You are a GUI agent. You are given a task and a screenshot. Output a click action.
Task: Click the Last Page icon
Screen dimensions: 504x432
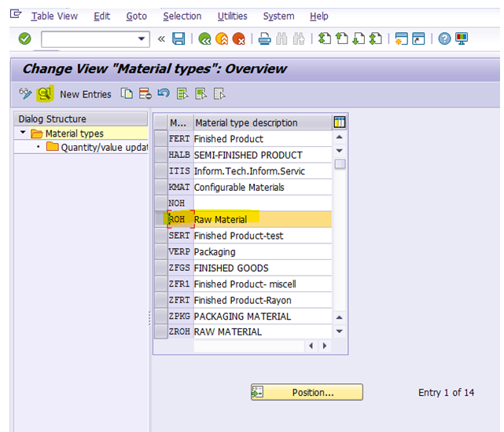click(375, 38)
